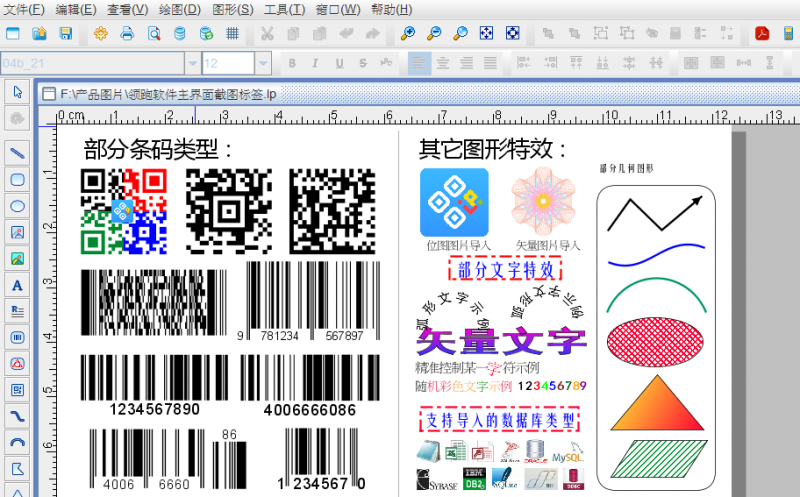Select the orange gradient triangle shape
Image resolution: width=800 pixels, height=497 pixels.
(657, 403)
